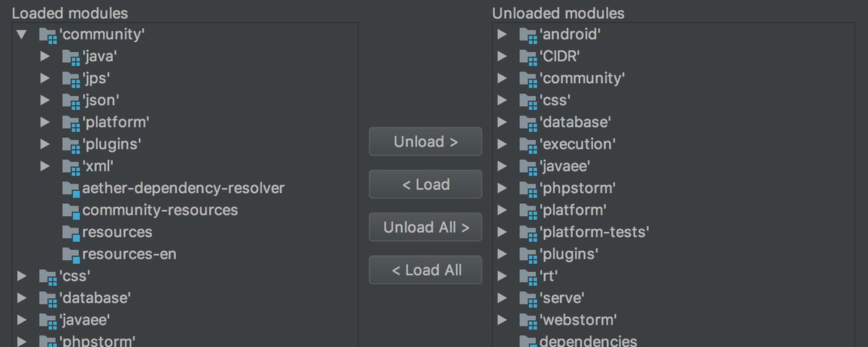
Task: Click the loaded 'javaee' folder icon
Action: 48,320
